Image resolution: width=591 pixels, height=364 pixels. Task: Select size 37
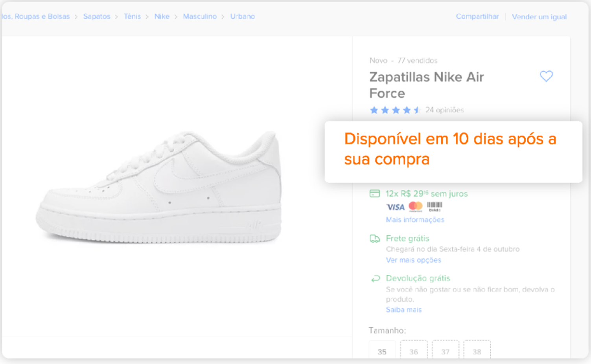coord(445,349)
